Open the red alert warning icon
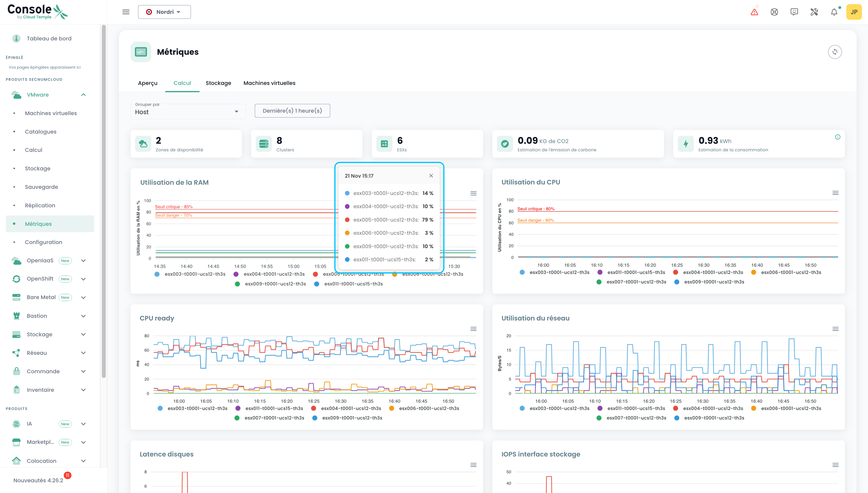The image size is (868, 493). (x=754, y=12)
